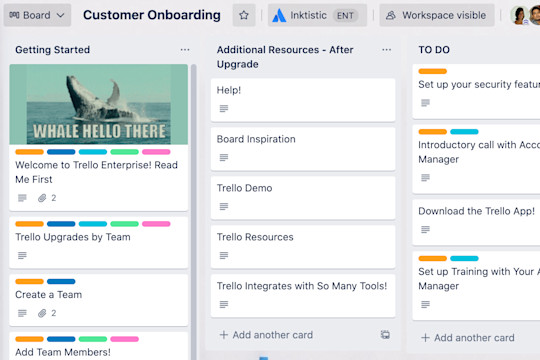Open the Download the Trello App! card
Viewport: 540px width, 360px height.
476,222
